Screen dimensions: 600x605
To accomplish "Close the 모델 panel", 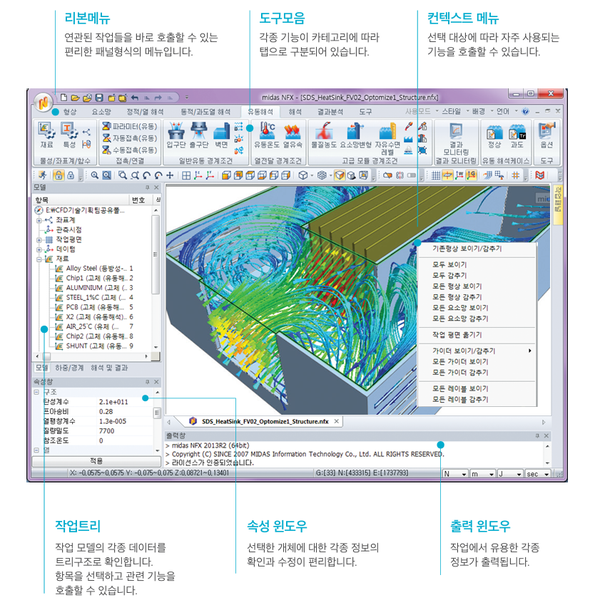I will (x=156, y=187).
